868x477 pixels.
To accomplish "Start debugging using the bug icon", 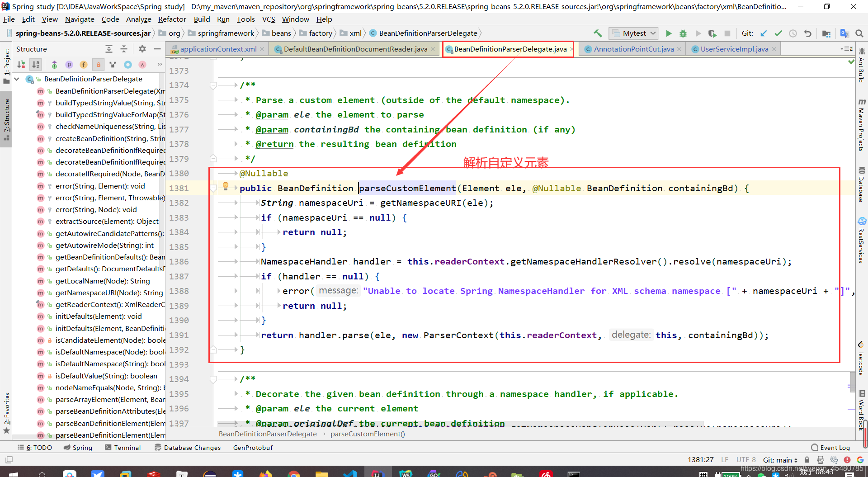I will [683, 33].
